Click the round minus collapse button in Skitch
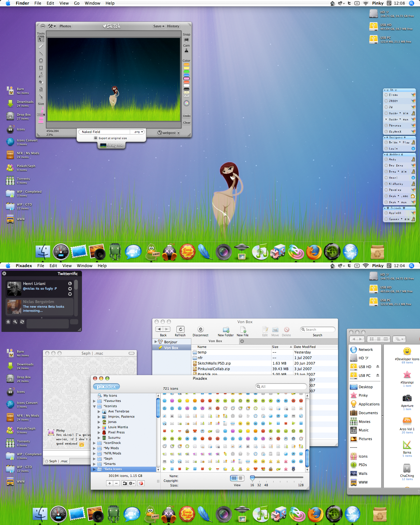The height and width of the screenshot is (525, 420). tap(43, 26)
